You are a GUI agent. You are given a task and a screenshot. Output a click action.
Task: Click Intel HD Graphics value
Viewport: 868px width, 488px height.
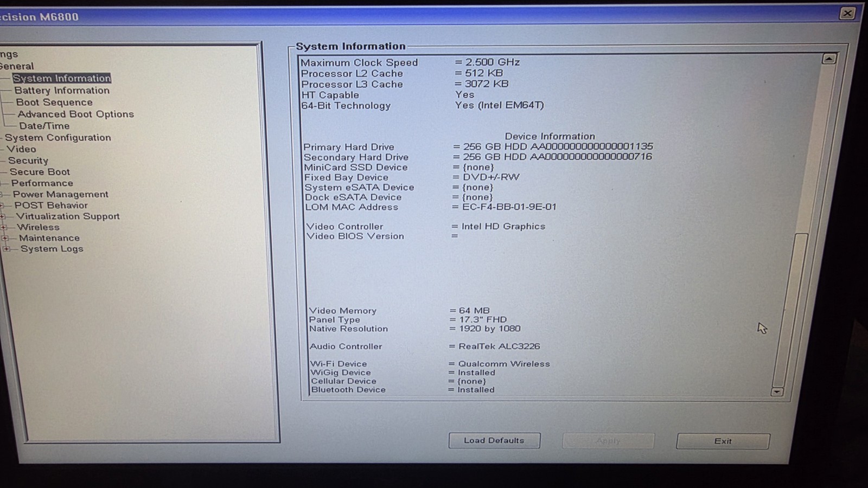pyautogui.click(x=503, y=226)
